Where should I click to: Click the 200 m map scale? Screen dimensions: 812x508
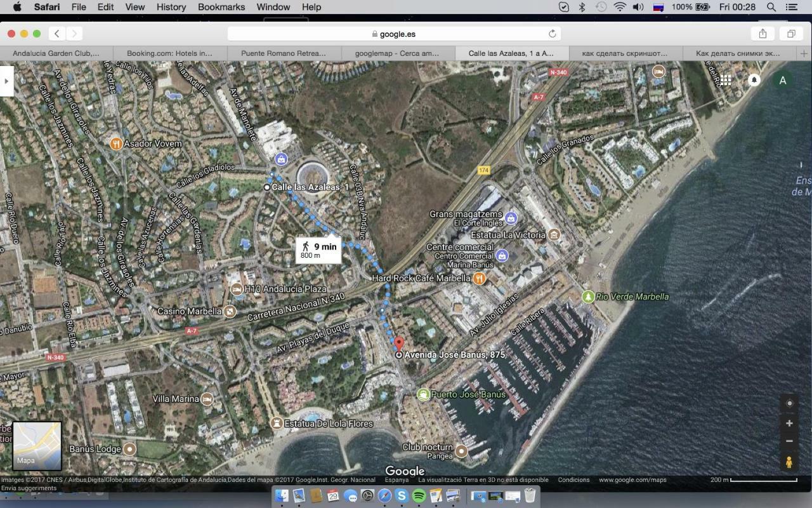pos(753,480)
